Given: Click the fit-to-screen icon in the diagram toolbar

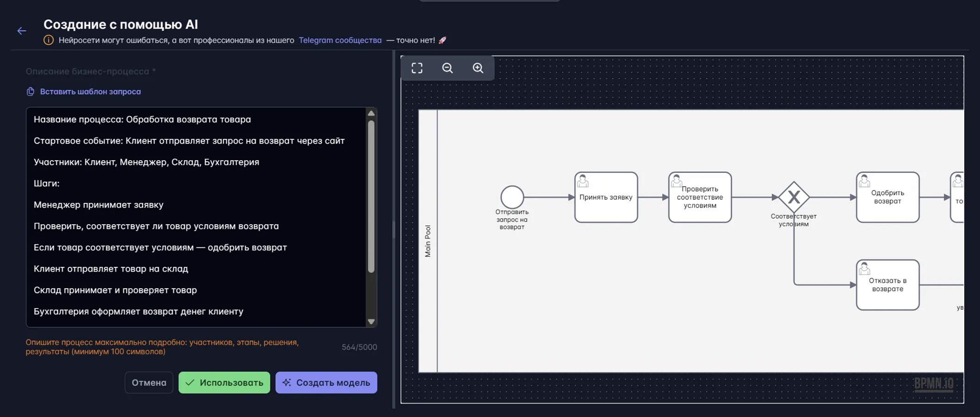Looking at the screenshot, I should coord(417,68).
